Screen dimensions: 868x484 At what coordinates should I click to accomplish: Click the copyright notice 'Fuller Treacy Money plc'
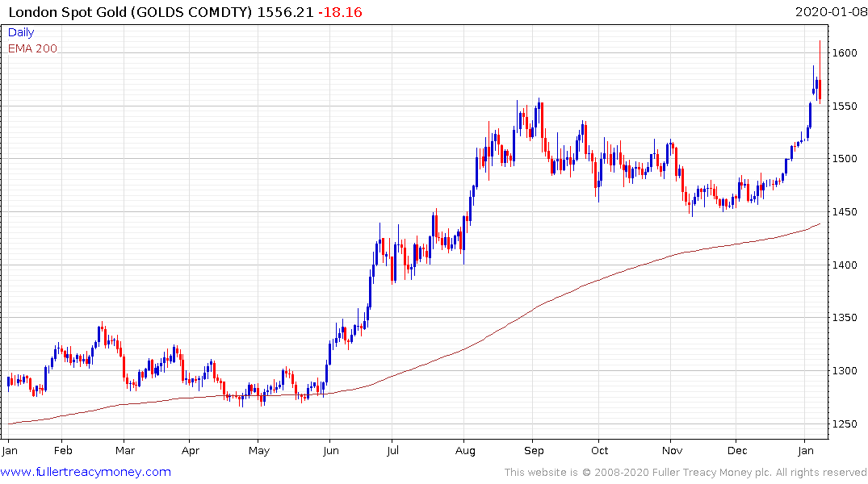click(712, 473)
